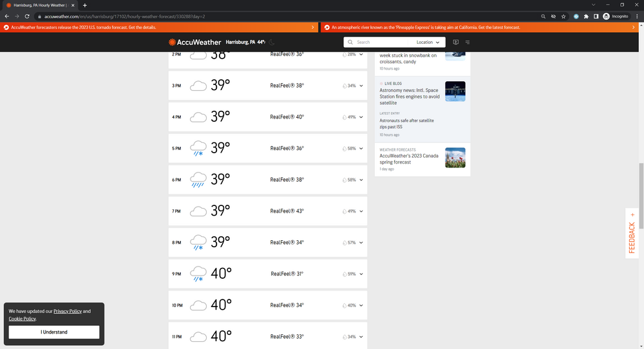The image size is (644, 349).
Task: Expand the 3 PM forecast row
Action: point(361,86)
